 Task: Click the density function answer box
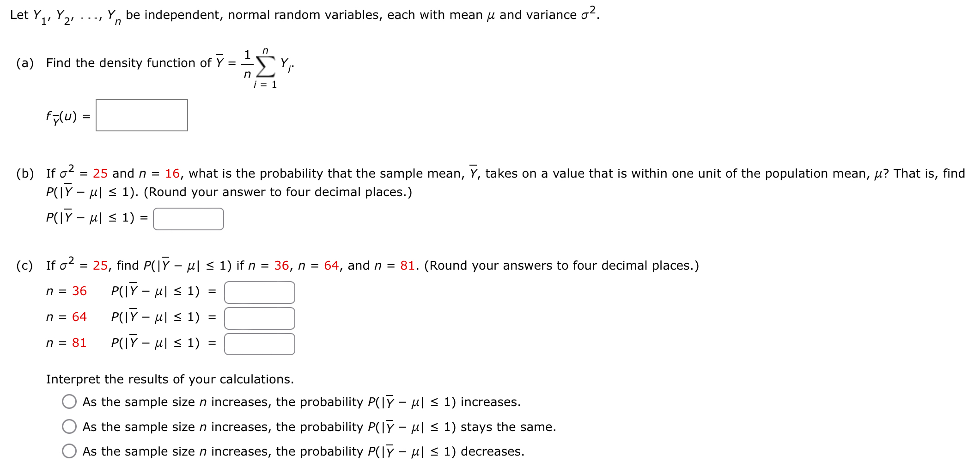pyautogui.click(x=141, y=115)
